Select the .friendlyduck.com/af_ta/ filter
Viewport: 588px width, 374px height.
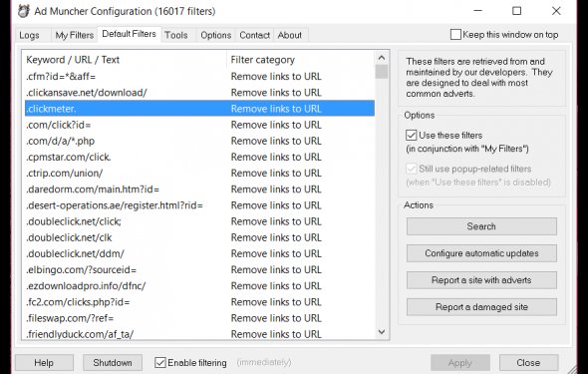pos(199,333)
